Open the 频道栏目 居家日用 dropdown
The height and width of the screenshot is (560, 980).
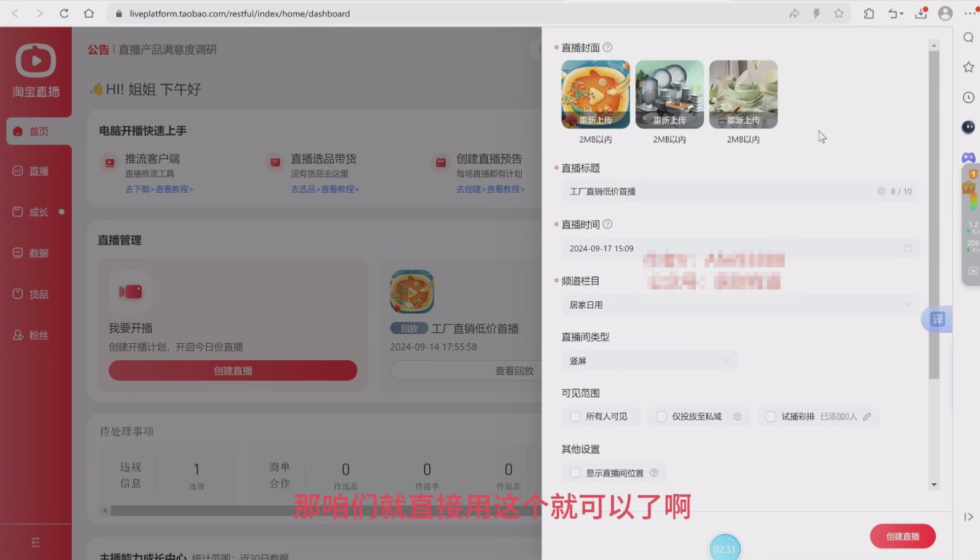click(739, 305)
